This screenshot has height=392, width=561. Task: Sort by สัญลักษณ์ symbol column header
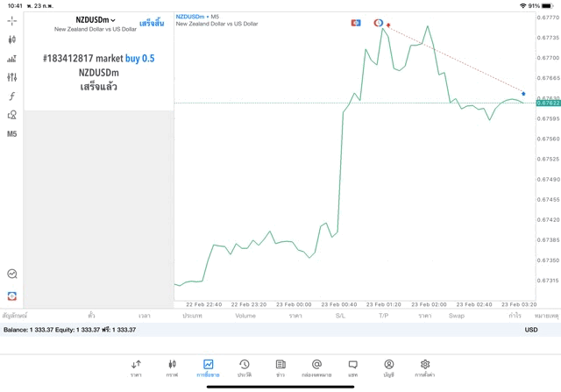click(x=15, y=316)
